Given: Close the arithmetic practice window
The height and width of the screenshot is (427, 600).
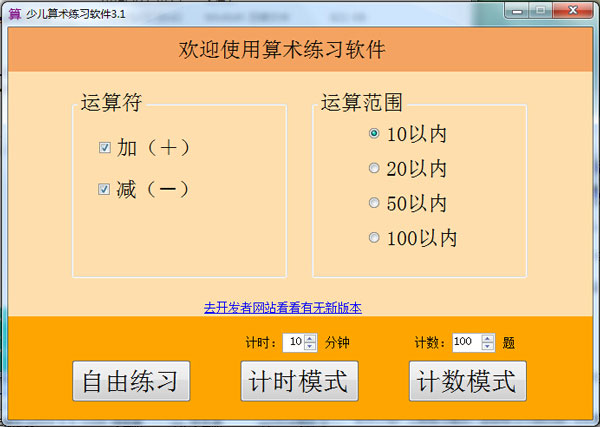Looking at the screenshot, I should [573, 10].
